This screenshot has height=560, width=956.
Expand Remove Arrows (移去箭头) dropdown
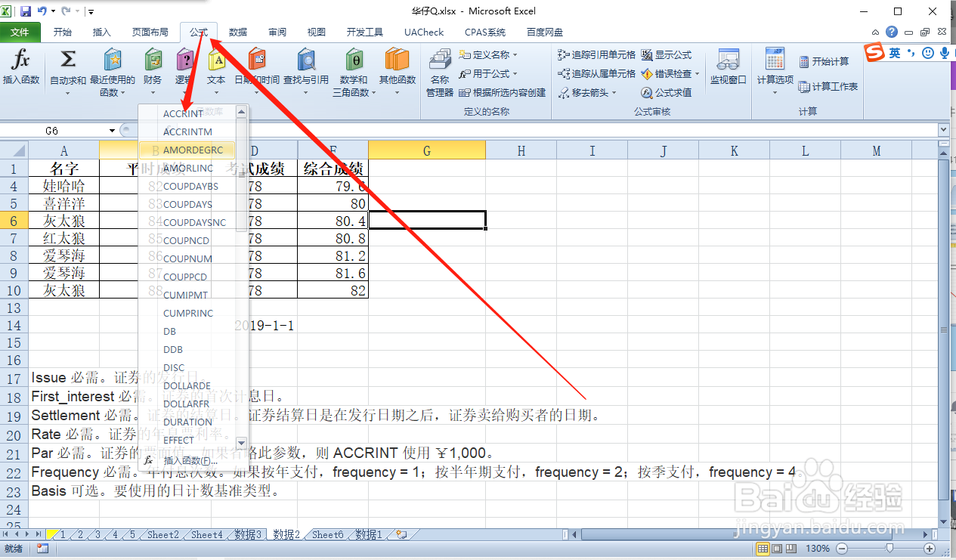tap(614, 93)
